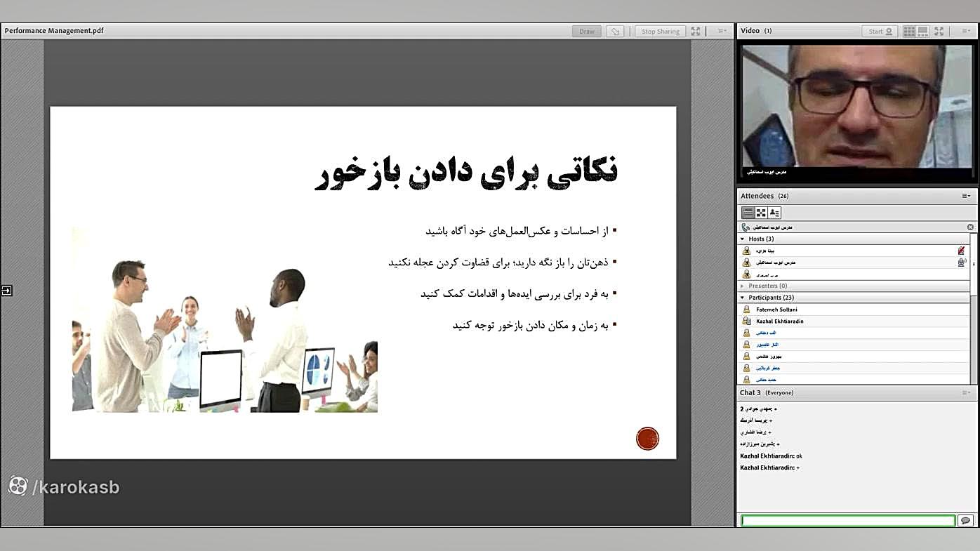Click the Draw button in Share pod
The height and width of the screenshot is (551, 980).
pyautogui.click(x=587, y=31)
